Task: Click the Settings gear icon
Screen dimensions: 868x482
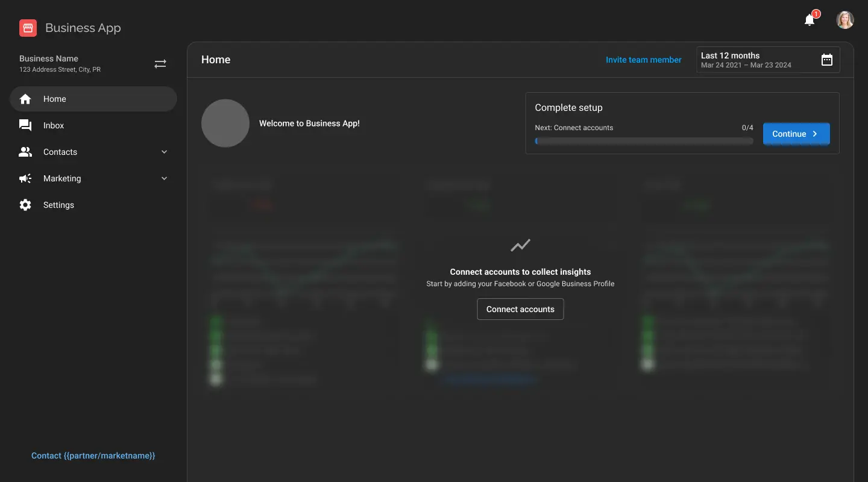Action: pyautogui.click(x=25, y=205)
